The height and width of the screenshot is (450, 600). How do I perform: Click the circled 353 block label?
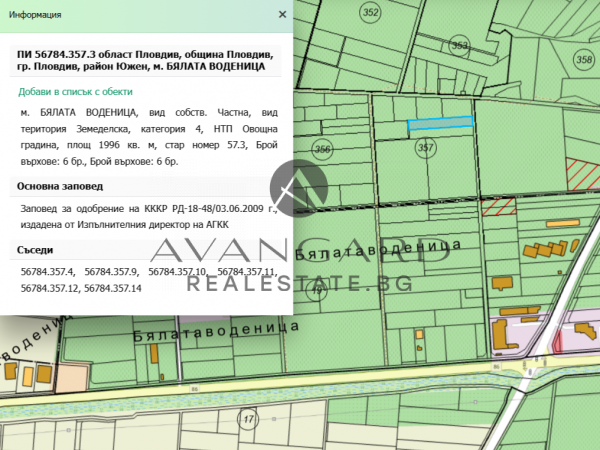pyautogui.click(x=459, y=45)
